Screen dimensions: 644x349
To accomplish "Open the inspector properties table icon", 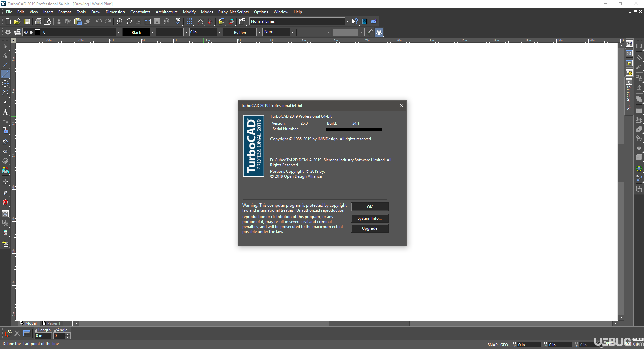I will [27, 333].
